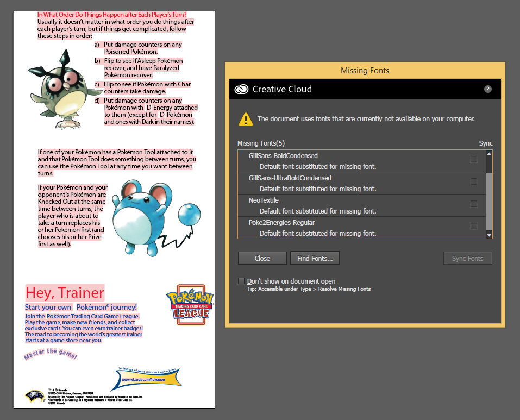This screenshot has height=420, width=520.
Task: Select the Poke2Energies-Regular font entry
Action: pyautogui.click(x=362, y=228)
